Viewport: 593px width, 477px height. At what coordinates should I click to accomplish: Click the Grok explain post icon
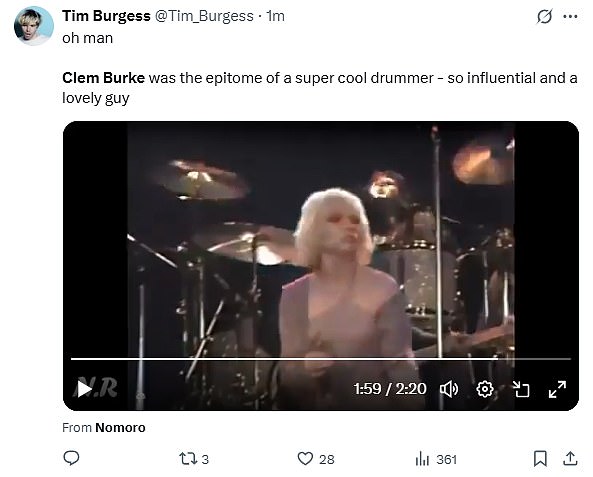(545, 16)
